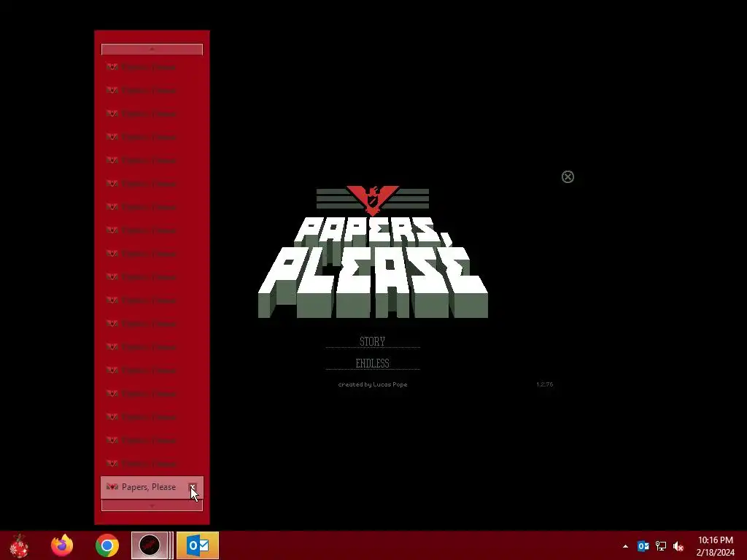
Task: Start the STORY mode in the game
Action: click(372, 341)
